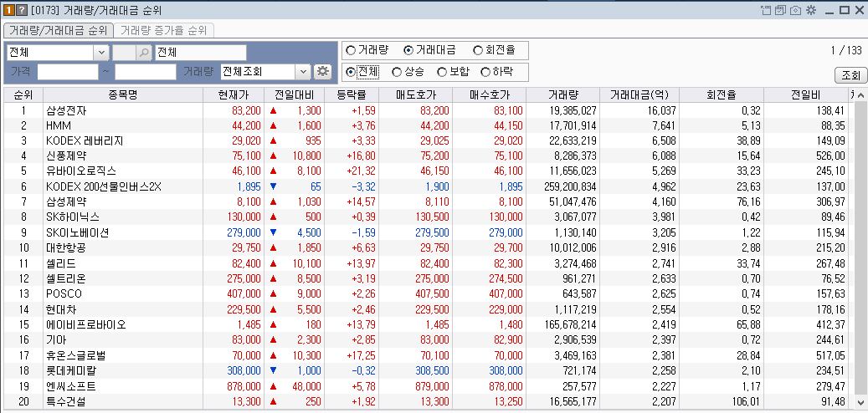
Task: Click the 878,000 현재가 value
Action: click(242, 386)
